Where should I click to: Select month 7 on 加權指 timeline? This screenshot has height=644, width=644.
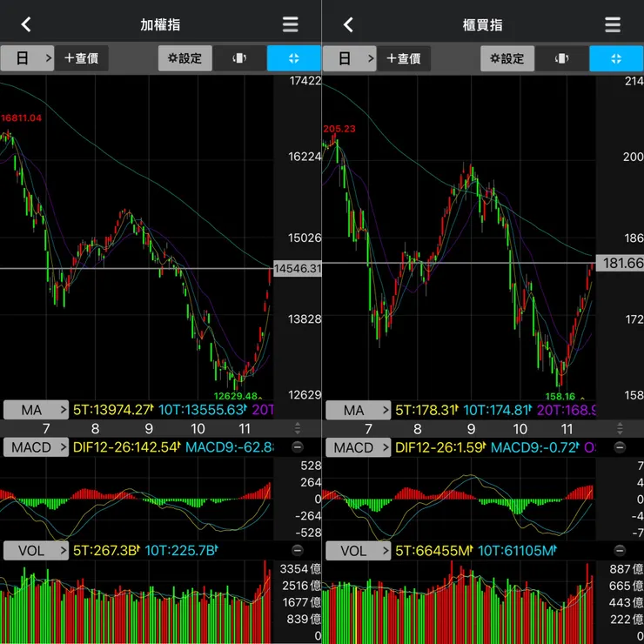(x=46, y=429)
